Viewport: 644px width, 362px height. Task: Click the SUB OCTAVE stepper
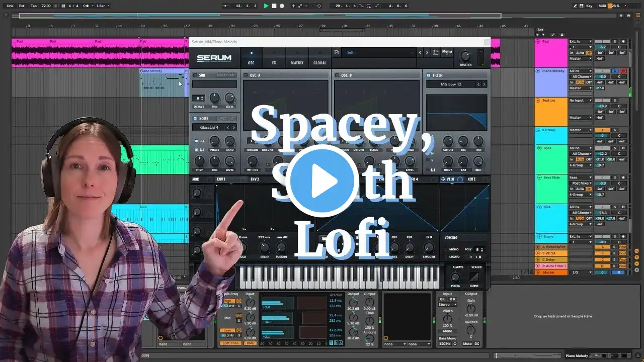(199, 98)
